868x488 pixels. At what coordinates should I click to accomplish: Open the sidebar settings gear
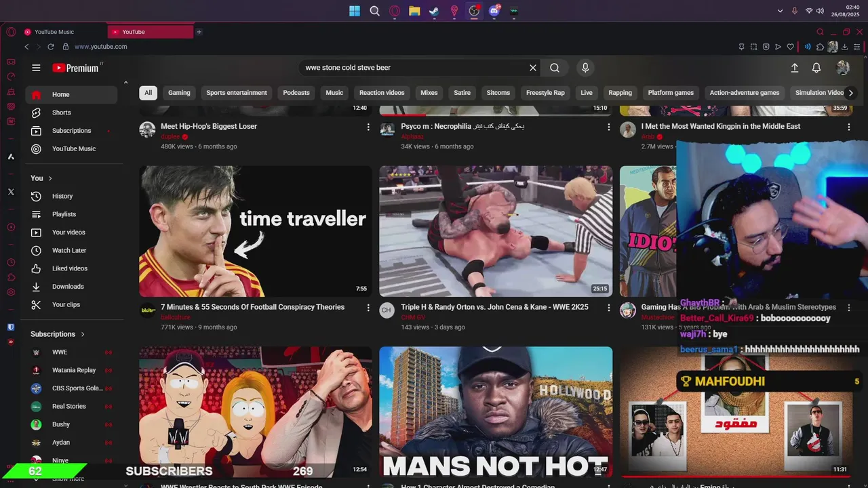[x=11, y=292]
